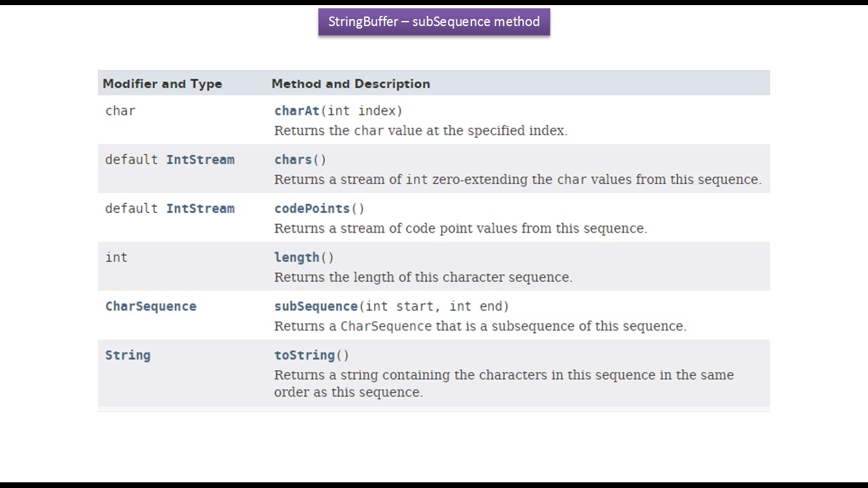The height and width of the screenshot is (488, 868).
Task: Open the length() method link
Action: pyautogui.click(x=297, y=257)
